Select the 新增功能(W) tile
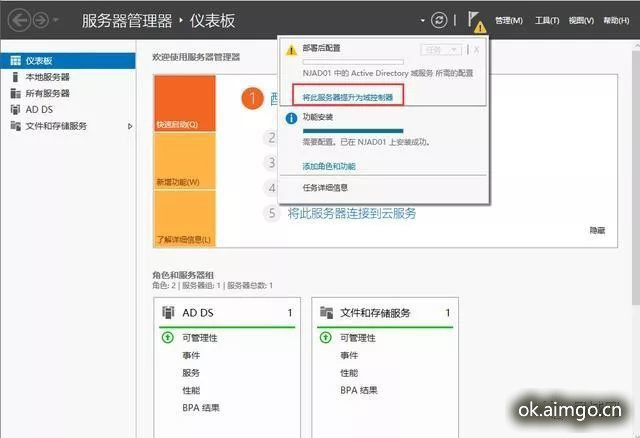 click(x=184, y=161)
